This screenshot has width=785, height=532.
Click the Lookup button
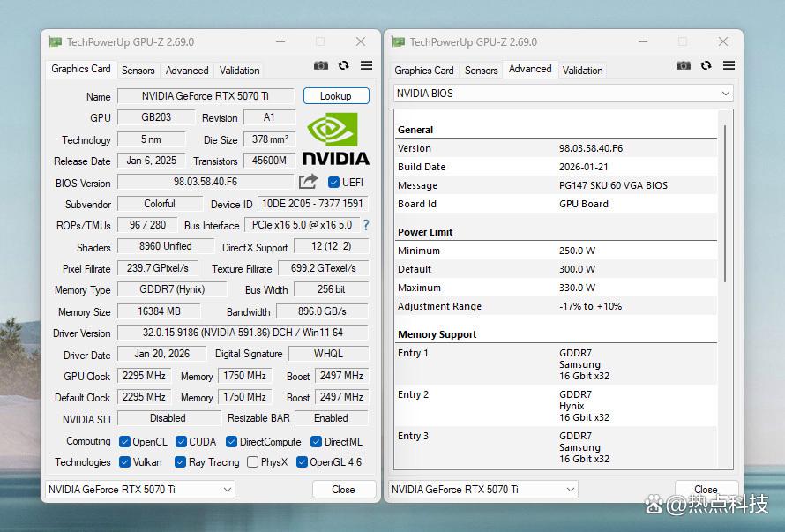(x=336, y=95)
